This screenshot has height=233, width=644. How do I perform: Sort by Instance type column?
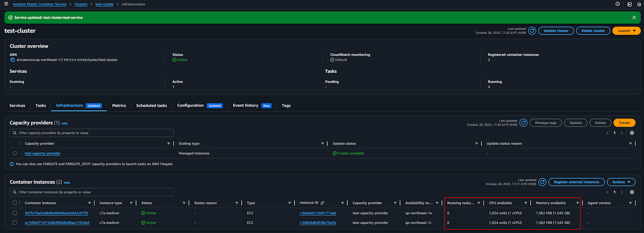click(x=131, y=203)
